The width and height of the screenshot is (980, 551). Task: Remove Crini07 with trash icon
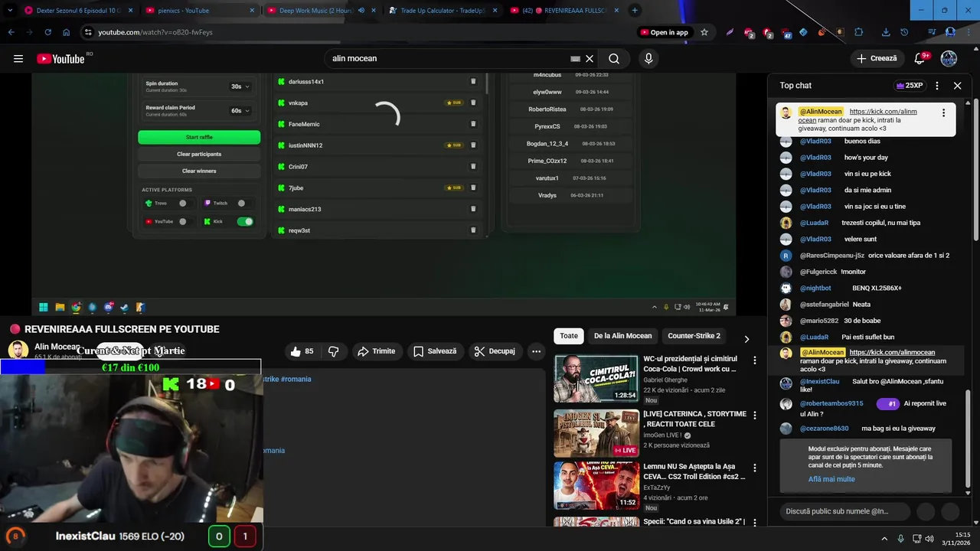473,167
